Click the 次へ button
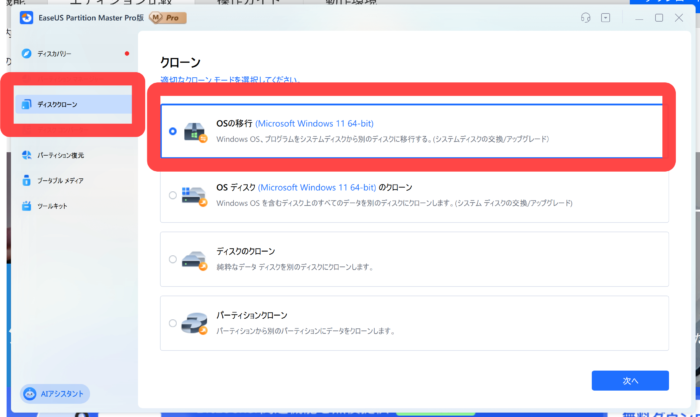The image size is (700, 417). coord(630,380)
